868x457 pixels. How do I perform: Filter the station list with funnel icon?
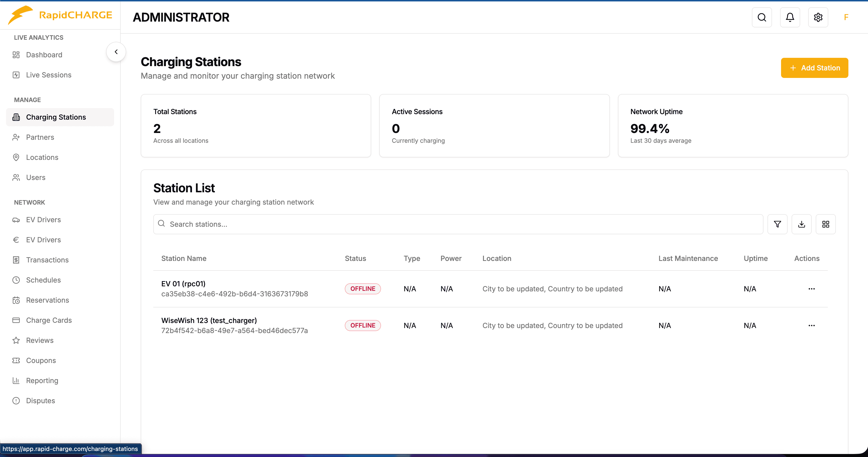click(x=777, y=224)
